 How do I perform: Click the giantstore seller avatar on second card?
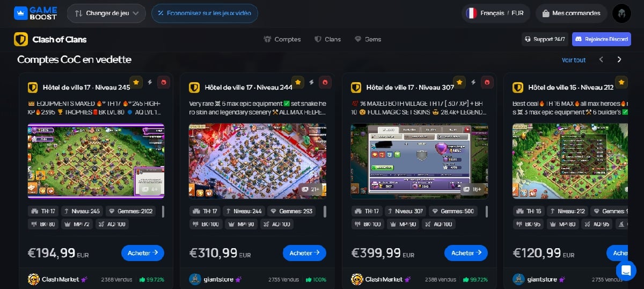coord(195,279)
